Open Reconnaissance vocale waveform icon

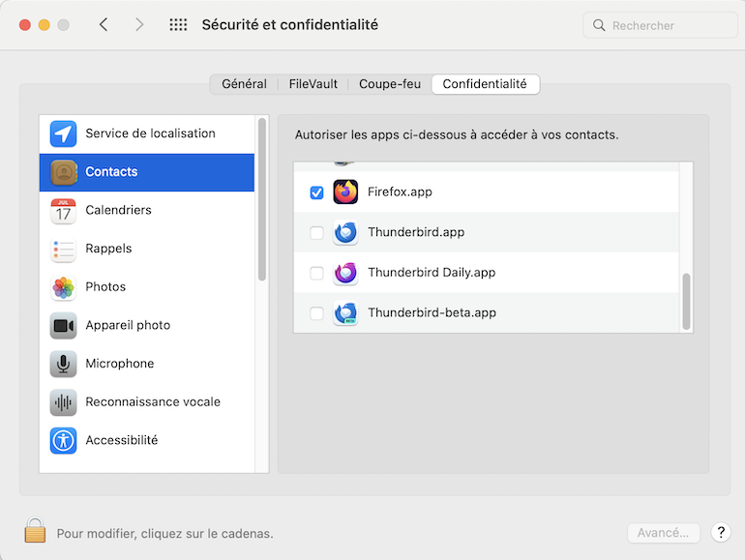pyautogui.click(x=64, y=402)
